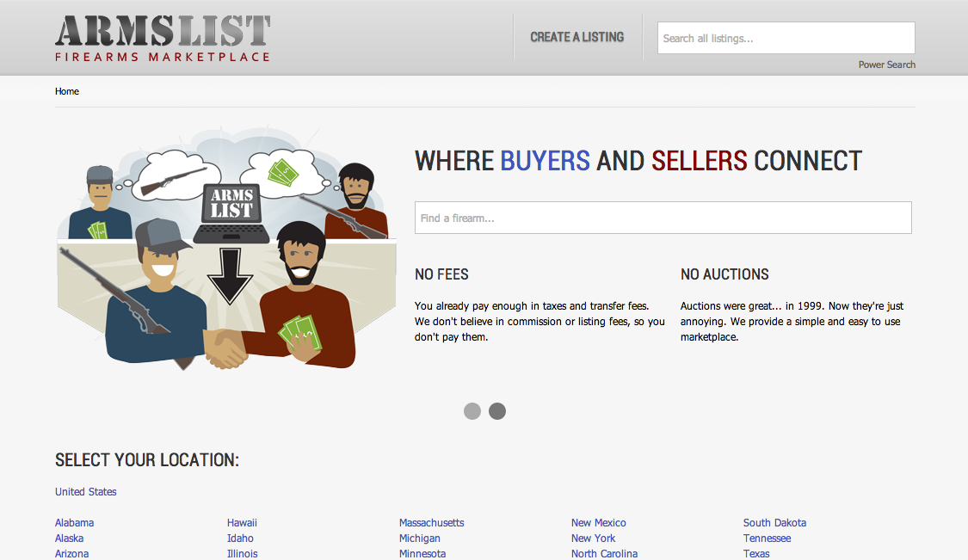Screen dimensions: 968x560
Task: Open the Tennessee location link
Action: 767,538
